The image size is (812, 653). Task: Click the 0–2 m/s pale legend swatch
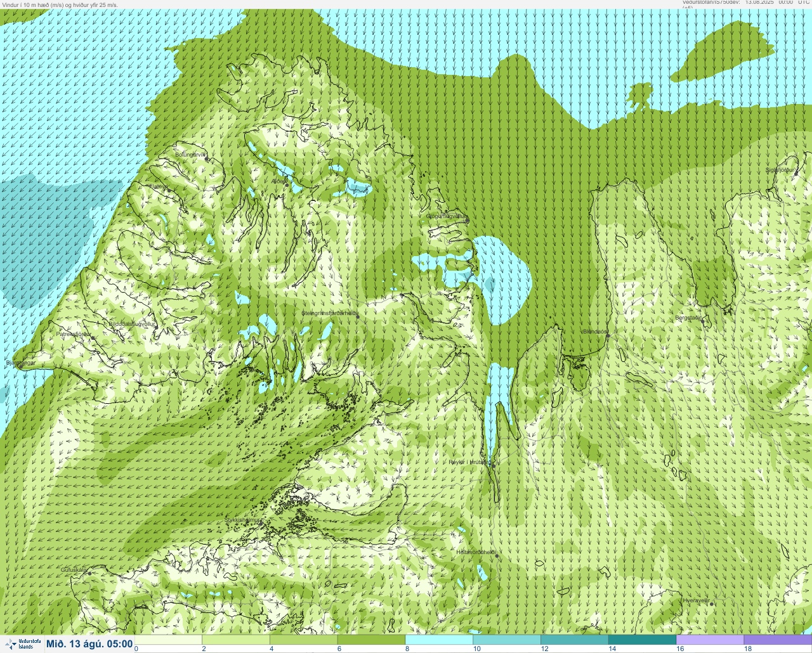168,640
